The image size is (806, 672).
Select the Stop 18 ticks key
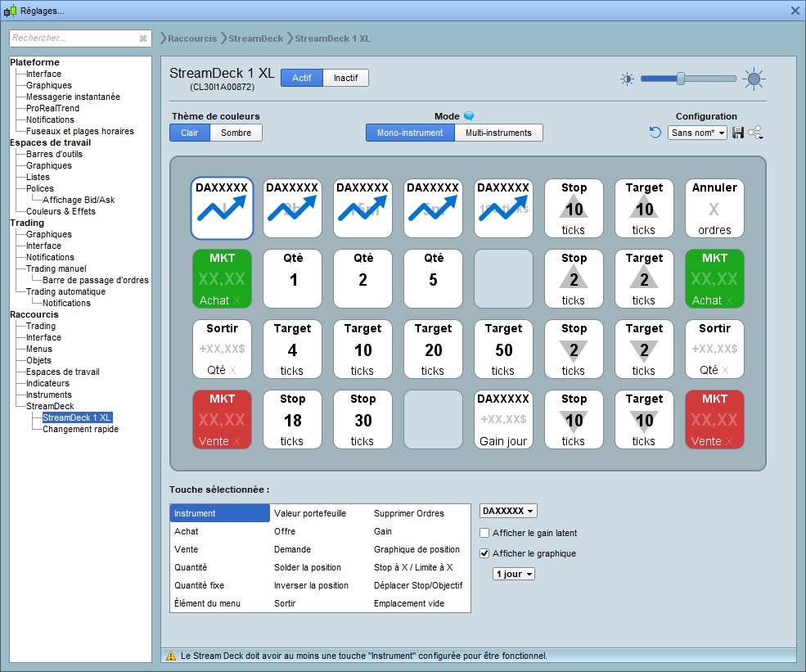(x=292, y=420)
